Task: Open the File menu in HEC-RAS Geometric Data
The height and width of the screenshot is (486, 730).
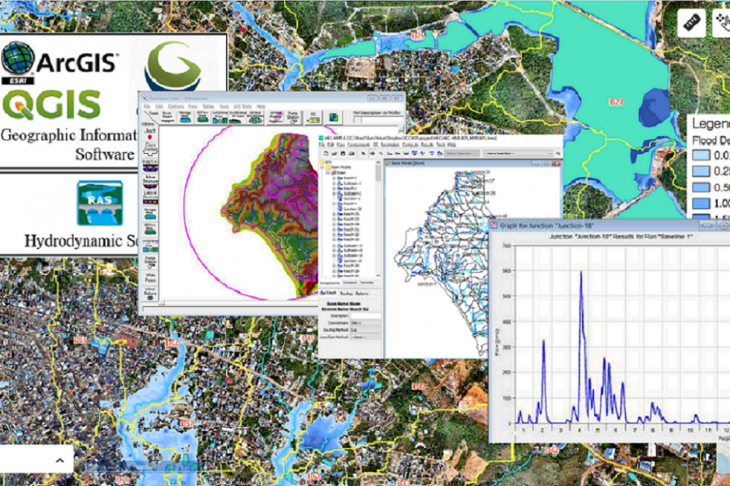Action: (x=147, y=107)
